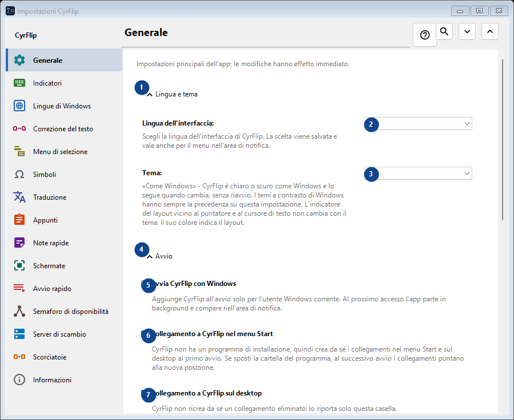Go to the Scorciatoie section
The height and width of the screenshot is (420, 514).
(64, 357)
